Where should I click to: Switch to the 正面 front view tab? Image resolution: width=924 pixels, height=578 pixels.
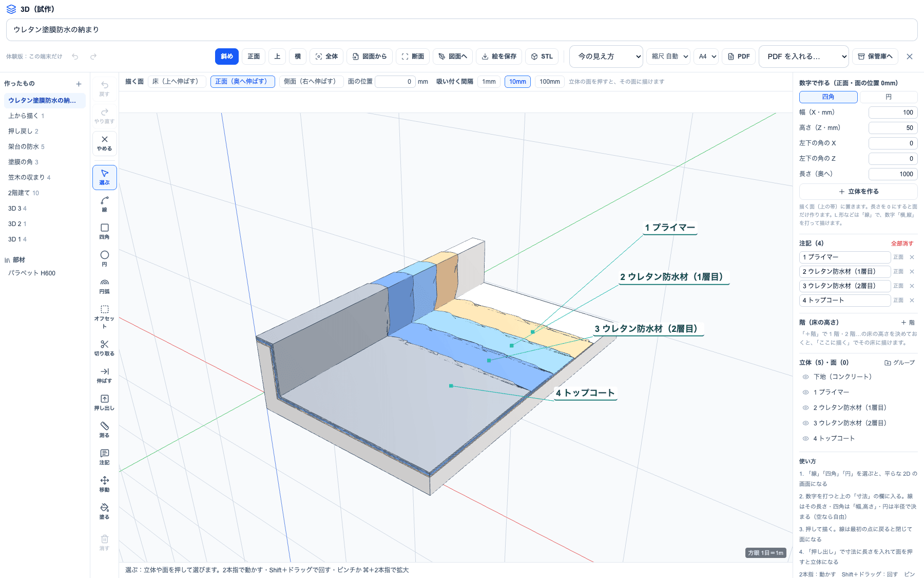pos(254,57)
